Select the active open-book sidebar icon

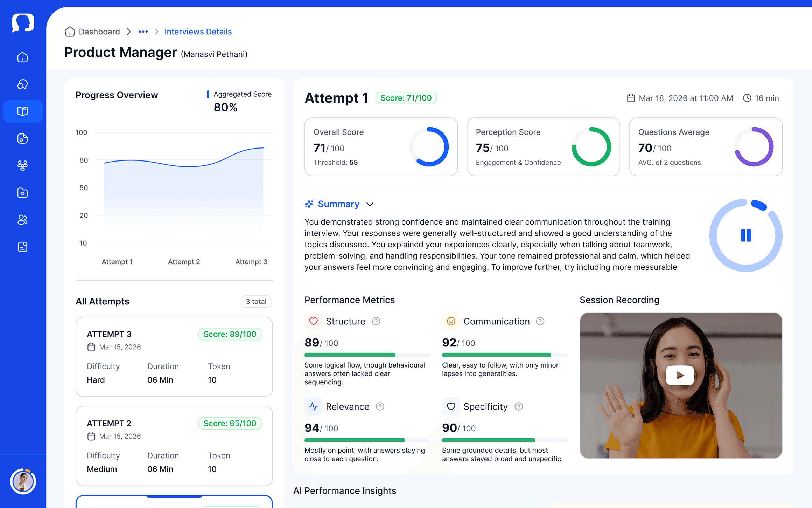tap(23, 111)
